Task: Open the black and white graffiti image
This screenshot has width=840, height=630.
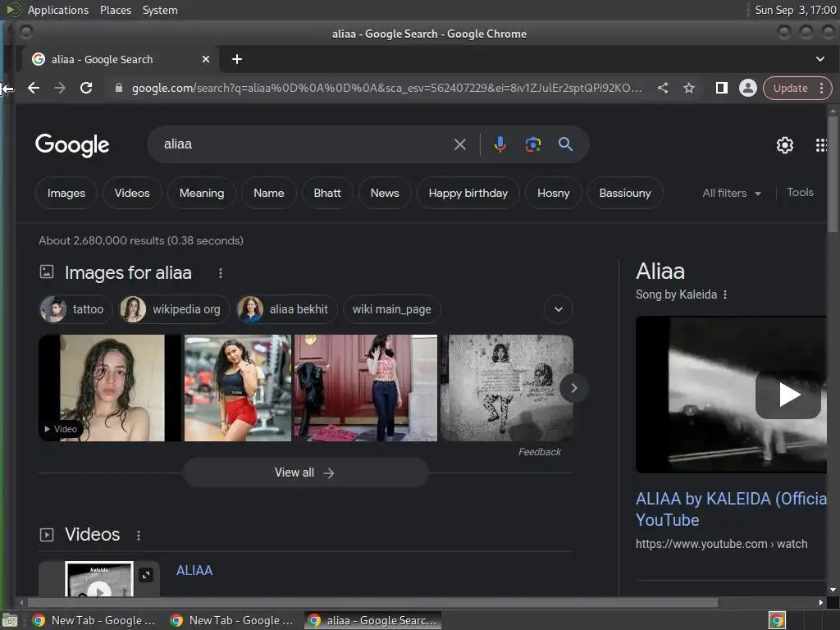Action: point(507,388)
